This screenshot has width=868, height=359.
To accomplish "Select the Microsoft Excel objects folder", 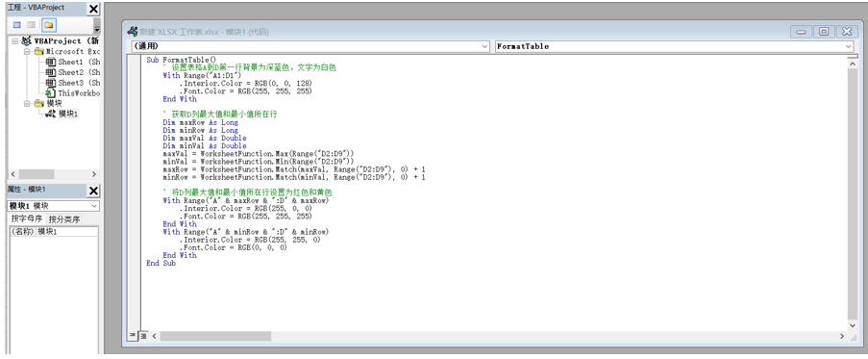I will pyautogui.click(x=72, y=52).
